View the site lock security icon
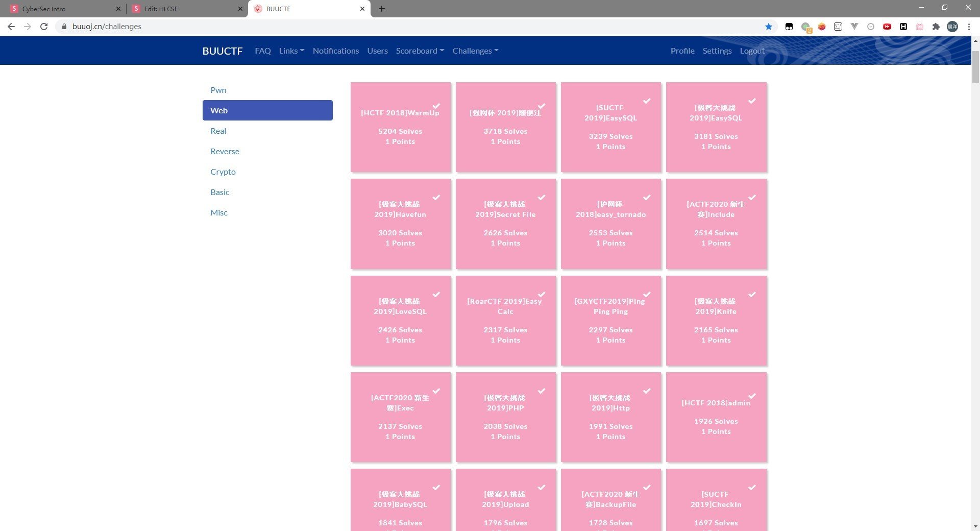This screenshot has height=531, width=980. click(x=64, y=27)
